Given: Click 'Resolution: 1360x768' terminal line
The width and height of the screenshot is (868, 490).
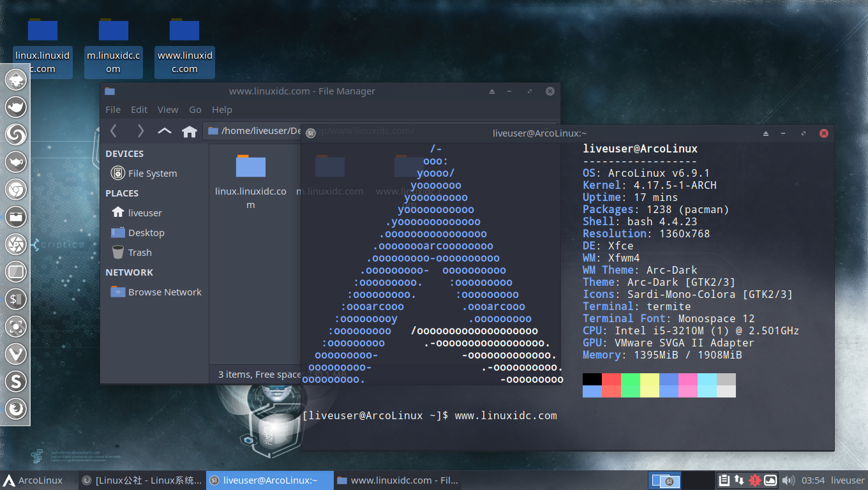Looking at the screenshot, I should [646, 234].
